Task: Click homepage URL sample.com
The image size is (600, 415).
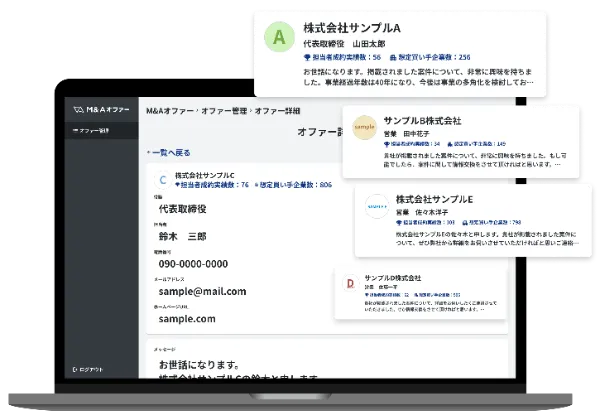Action: (x=187, y=319)
